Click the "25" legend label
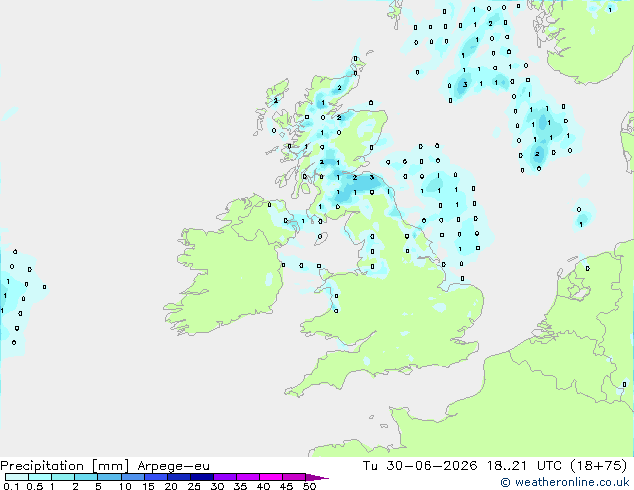 click(194, 486)
